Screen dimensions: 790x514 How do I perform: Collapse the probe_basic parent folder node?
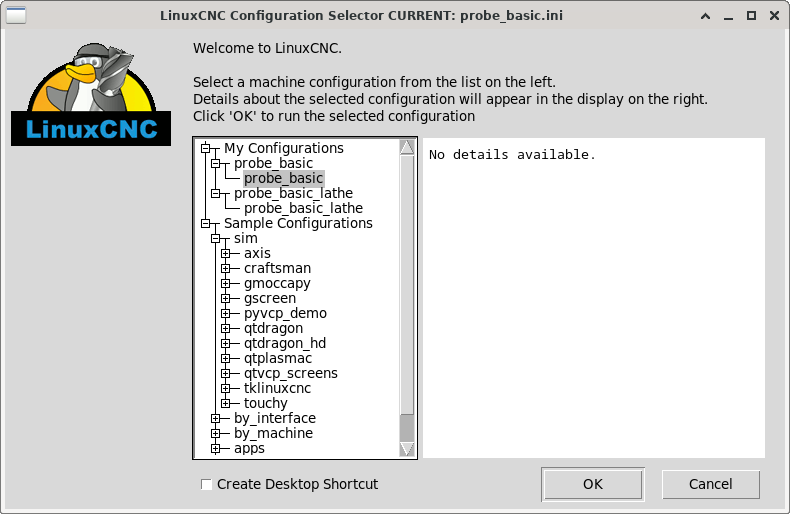pos(216,163)
